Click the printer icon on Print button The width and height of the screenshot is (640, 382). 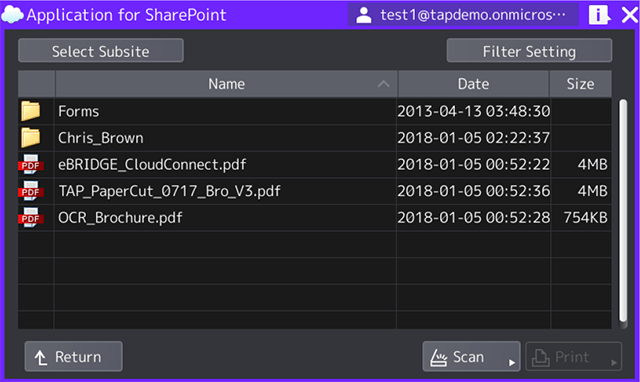541,358
